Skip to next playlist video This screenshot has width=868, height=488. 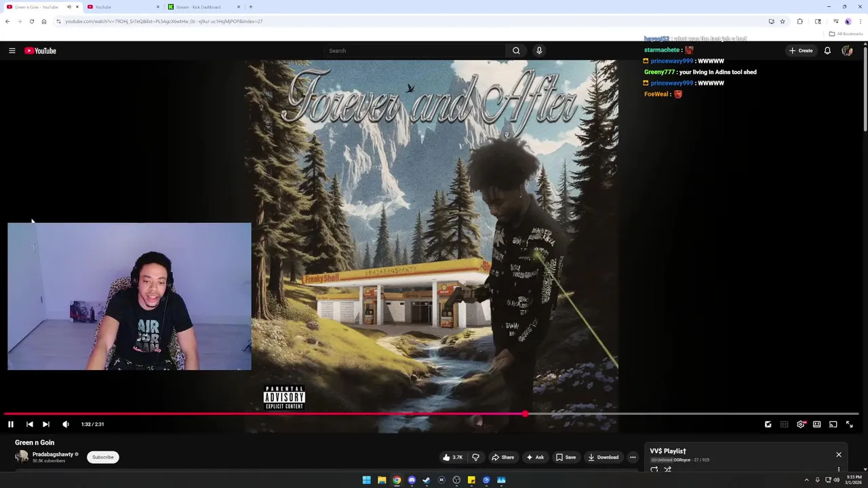point(46,424)
